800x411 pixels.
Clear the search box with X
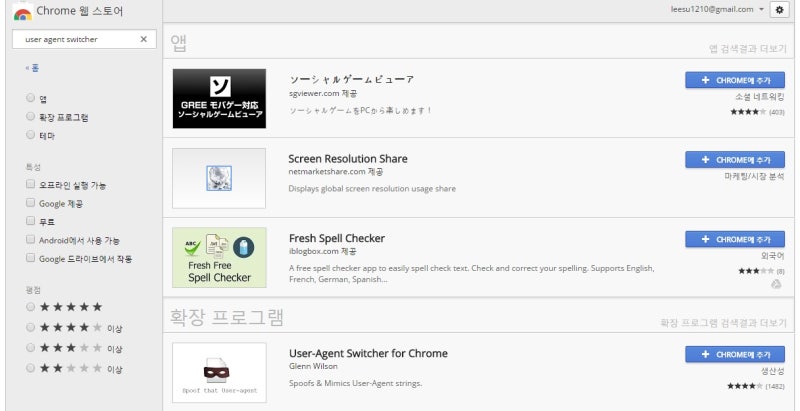tap(143, 39)
